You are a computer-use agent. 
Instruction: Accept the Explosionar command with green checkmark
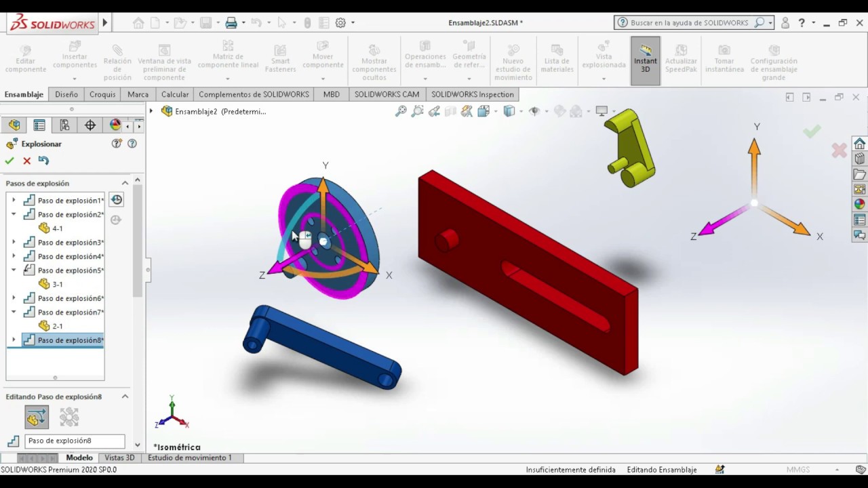(9, 161)
